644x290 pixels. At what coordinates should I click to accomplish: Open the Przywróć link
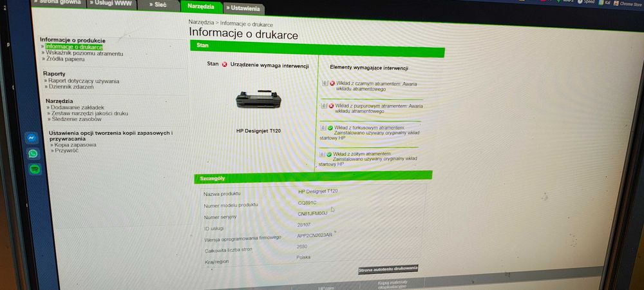[67, 151]
